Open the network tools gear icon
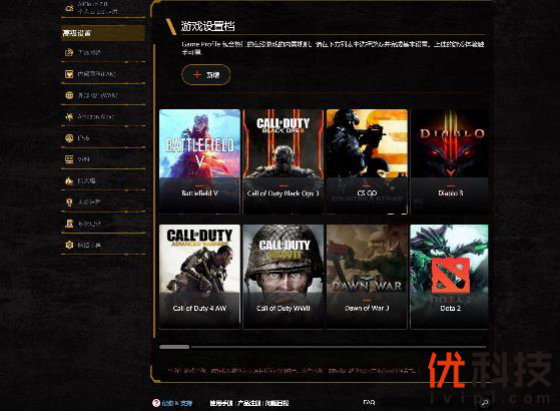The width and height of the screenshot is (560, 411). coord(69,245)
